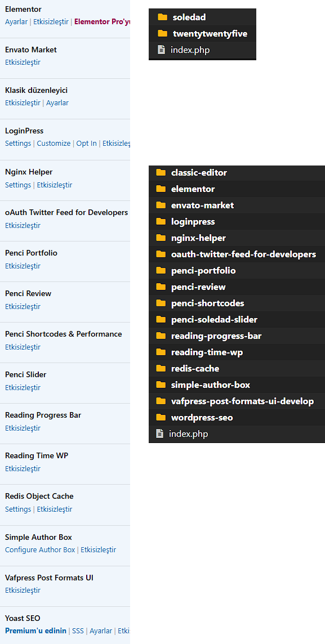Select the redis-cache folder name
This screenshot has width=325, height=644.
coord(195,368)
